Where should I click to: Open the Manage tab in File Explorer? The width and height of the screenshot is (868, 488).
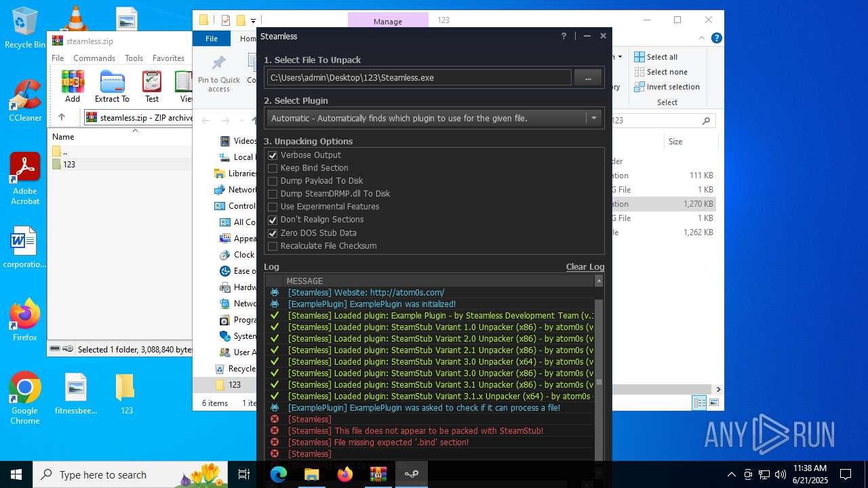[x=388, y=22]
